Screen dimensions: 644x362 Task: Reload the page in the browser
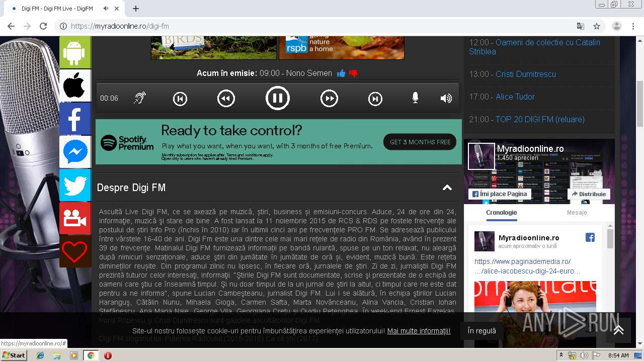pos(43,26)
